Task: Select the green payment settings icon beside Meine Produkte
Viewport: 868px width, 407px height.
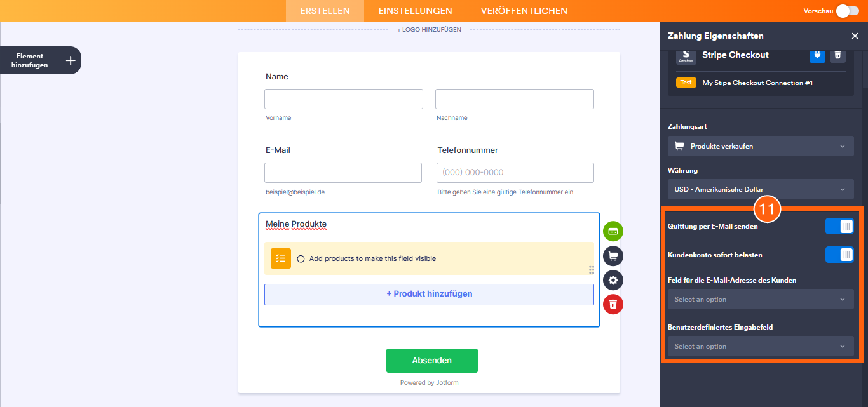Action: [x=613, y=231]
